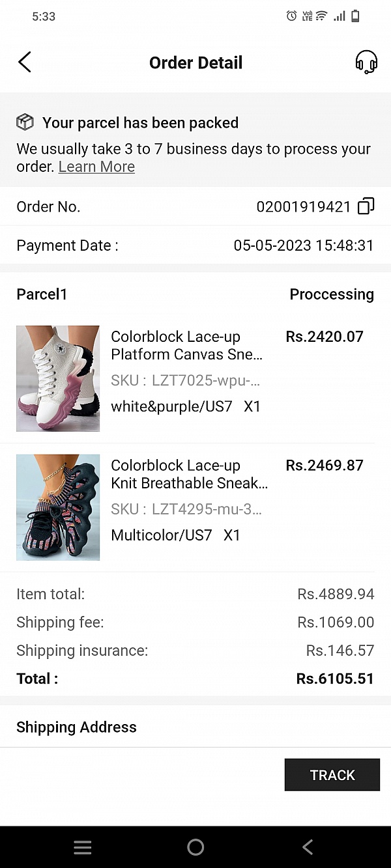Screen dimensions: 391x868
Task: Open customer support headset icon
Action: tap(366, 63)
